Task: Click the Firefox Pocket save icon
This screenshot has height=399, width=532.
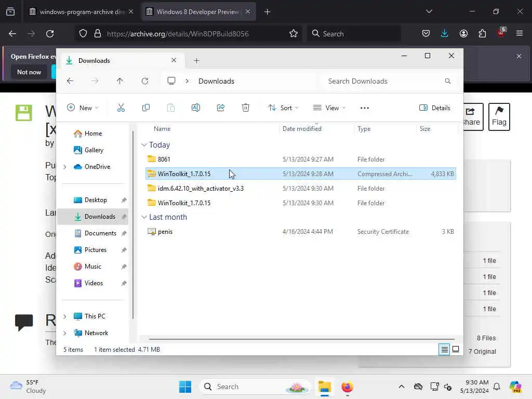Action: coord(426,34)
